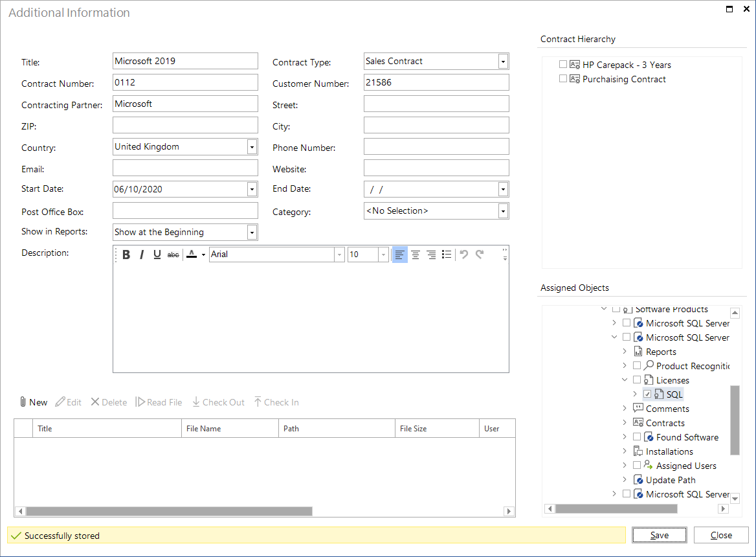Open the font size dropdown

point(383,255)
